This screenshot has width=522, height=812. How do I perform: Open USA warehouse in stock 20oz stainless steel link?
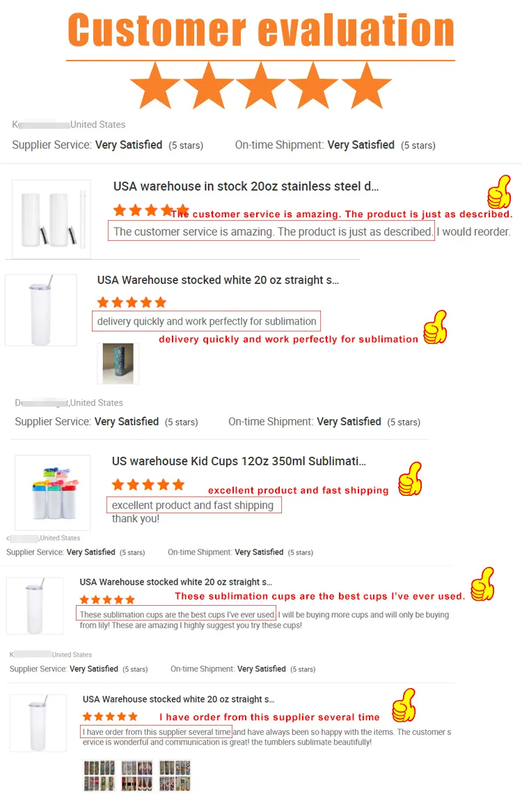click(246, 187)
